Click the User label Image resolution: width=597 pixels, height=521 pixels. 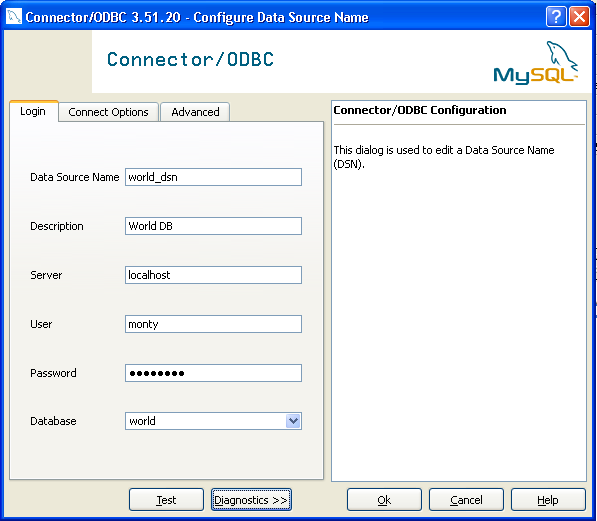(41, 324)
